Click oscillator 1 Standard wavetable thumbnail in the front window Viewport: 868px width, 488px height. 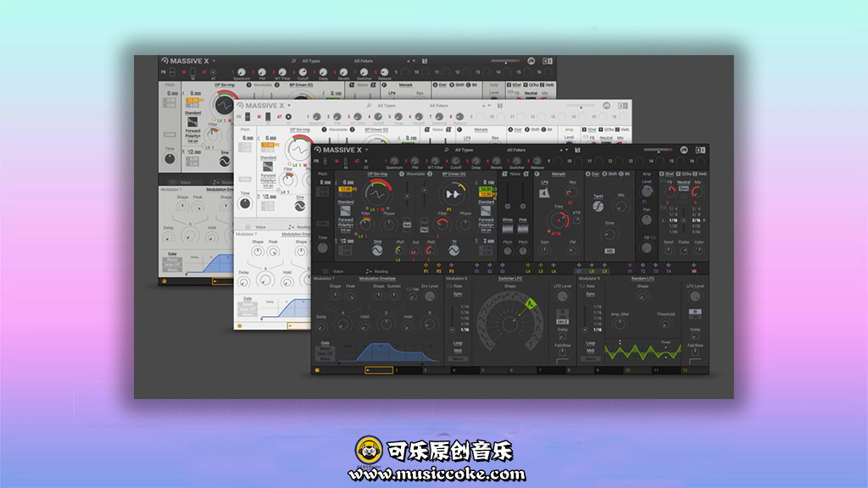(x=346, y=211)
